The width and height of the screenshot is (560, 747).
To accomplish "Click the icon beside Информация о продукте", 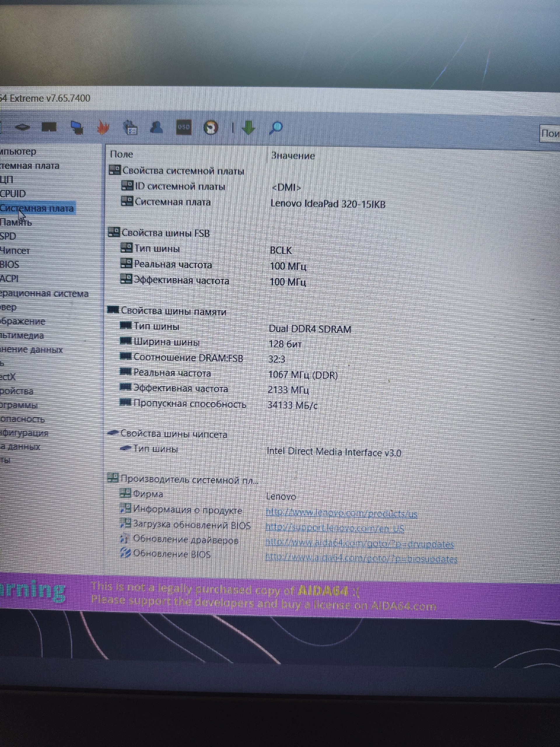I will click(125, 508).
